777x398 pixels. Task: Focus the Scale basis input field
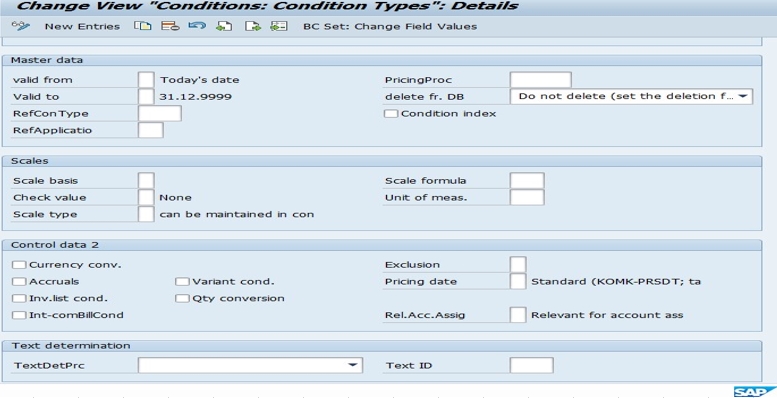click(x=146, y=180)
